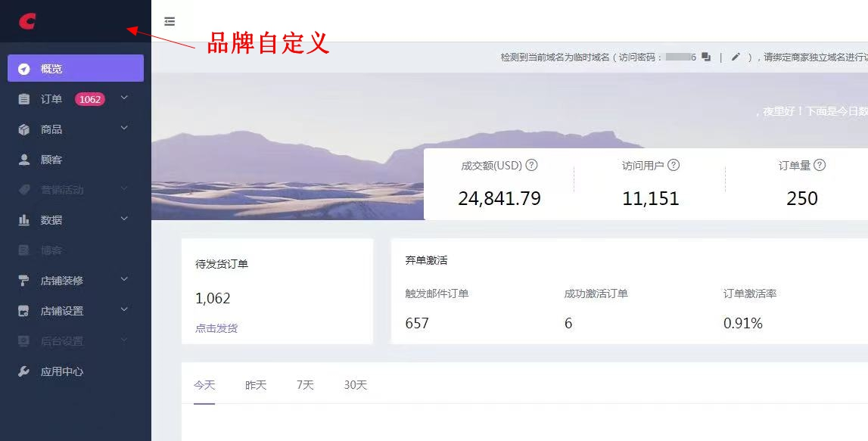Click the 1062 orders badge
The height and width of the screenshot is (441, 868).
[89, 99]
